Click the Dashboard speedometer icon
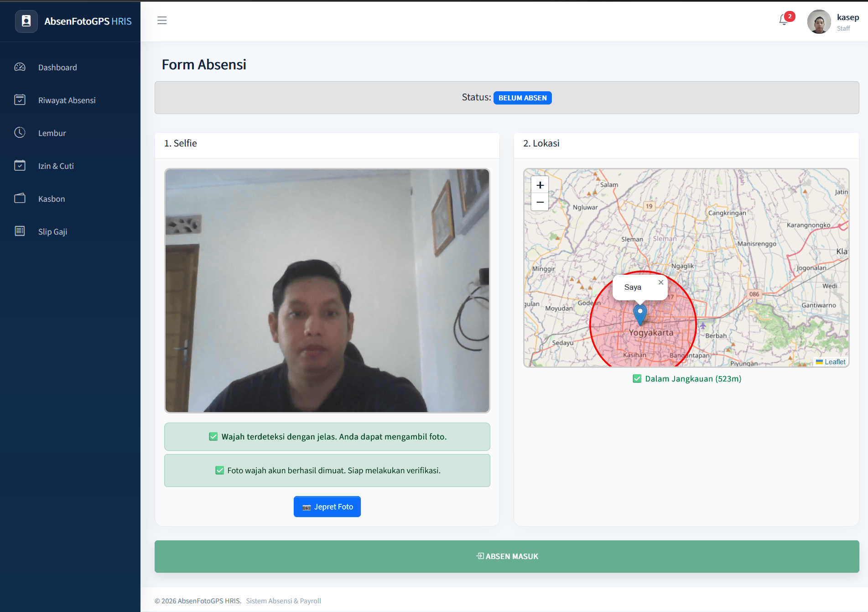 point(20,67)
